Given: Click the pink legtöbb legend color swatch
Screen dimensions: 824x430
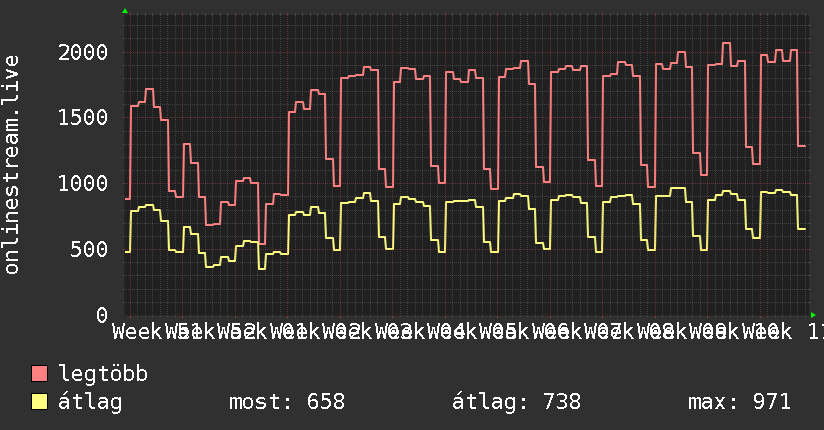Looking at the screenshot, I should coord(39,373).
